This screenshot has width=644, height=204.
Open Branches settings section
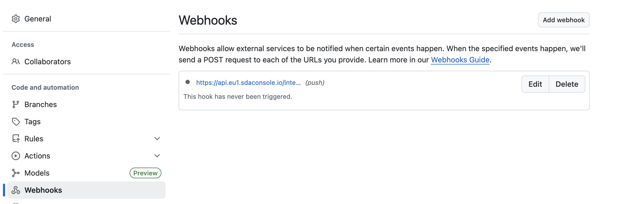(x=40, y=104)
